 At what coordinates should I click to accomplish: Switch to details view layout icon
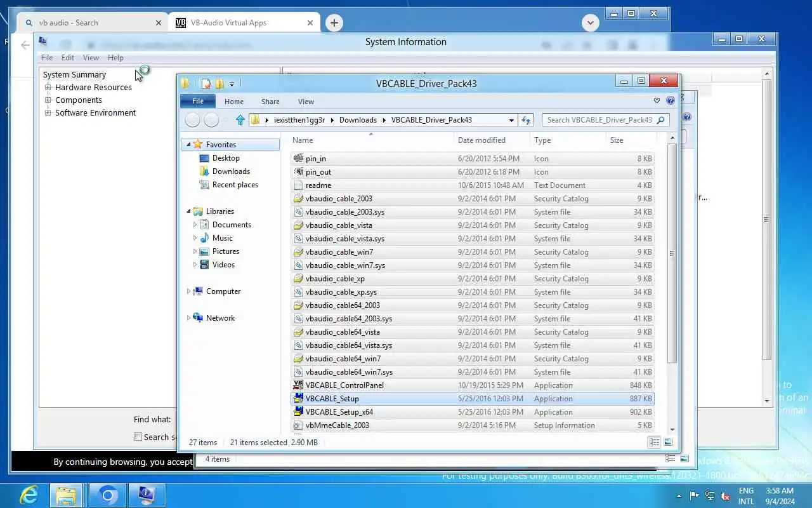tap(654, 442)
